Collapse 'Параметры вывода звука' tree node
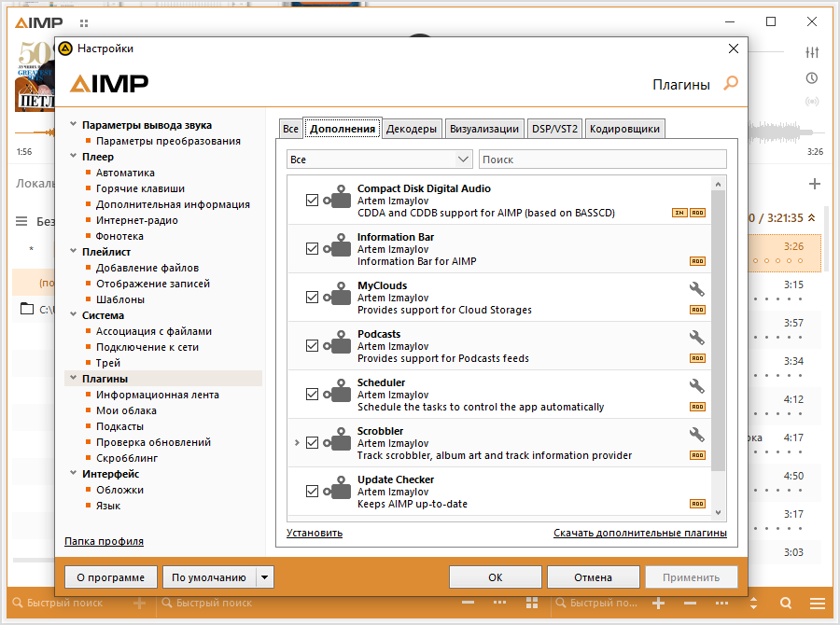Screen dimensions: 840x625 point(74,124)
